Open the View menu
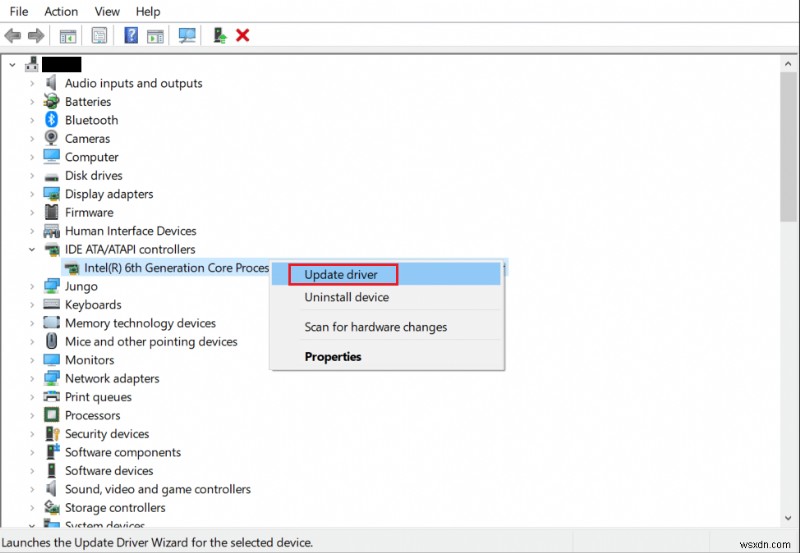Viewport: 800px width, 553px height. click(107, 11)
